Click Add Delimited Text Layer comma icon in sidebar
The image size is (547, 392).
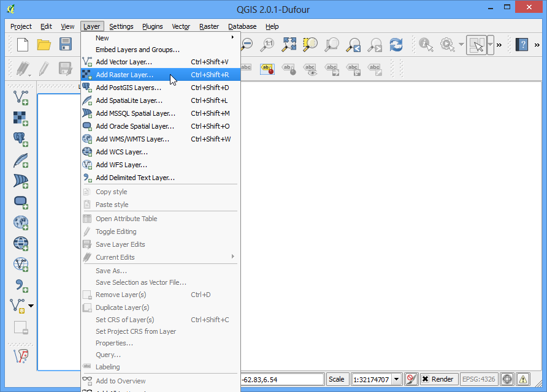coord(21,285)
